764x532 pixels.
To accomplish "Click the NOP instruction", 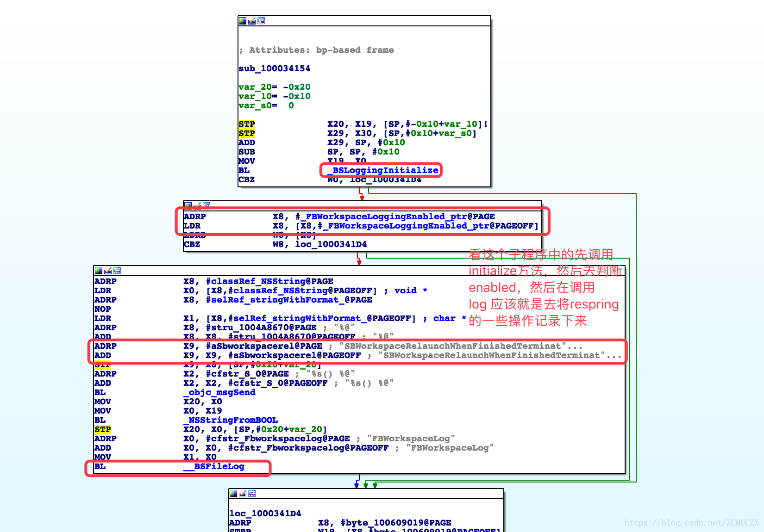I will pyautogui.click(x=103, y=309).
